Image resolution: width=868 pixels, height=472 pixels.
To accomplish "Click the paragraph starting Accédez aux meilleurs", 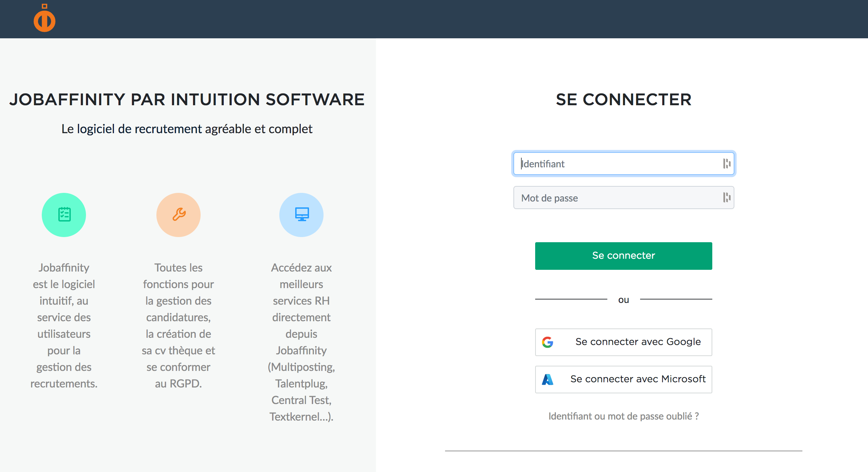I will coord(301,342).
